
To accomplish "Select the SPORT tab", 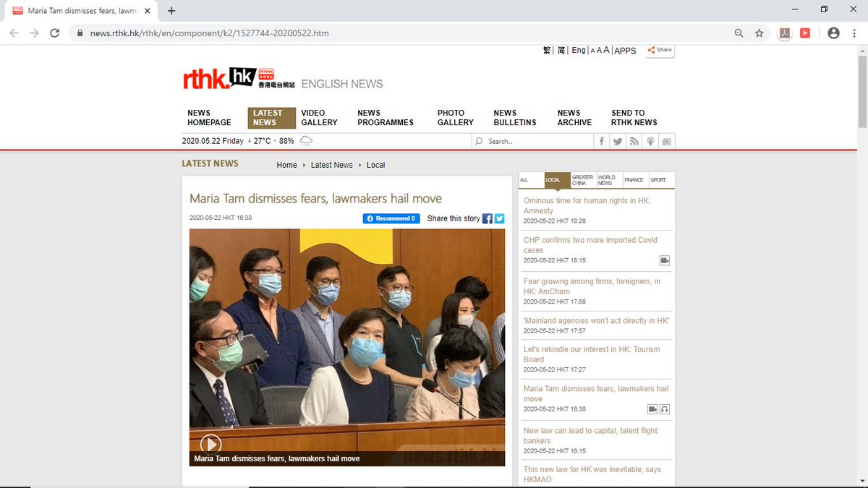I will pos(660,180).
